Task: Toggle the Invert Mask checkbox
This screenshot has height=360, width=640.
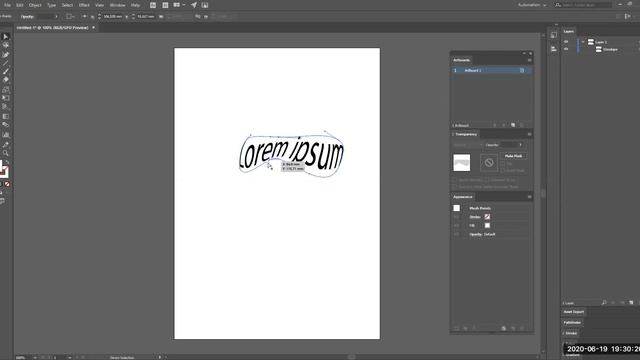Action: coord(503,170)
